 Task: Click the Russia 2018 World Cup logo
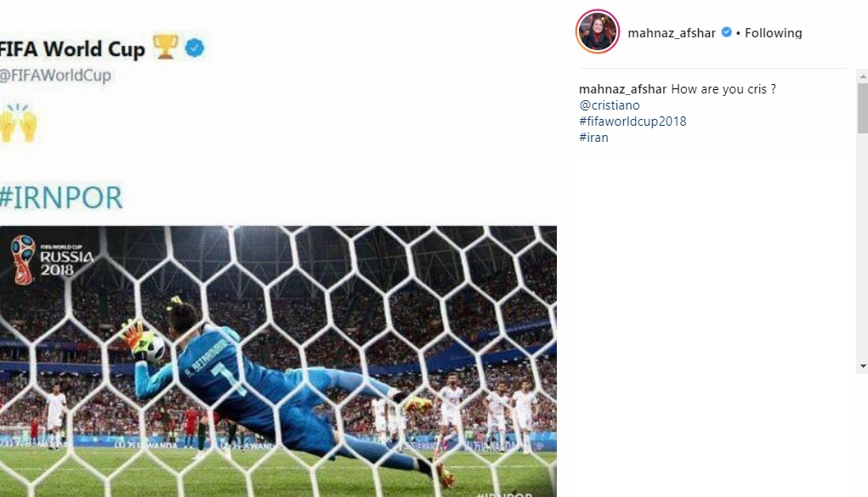click(x=53, y=260)
